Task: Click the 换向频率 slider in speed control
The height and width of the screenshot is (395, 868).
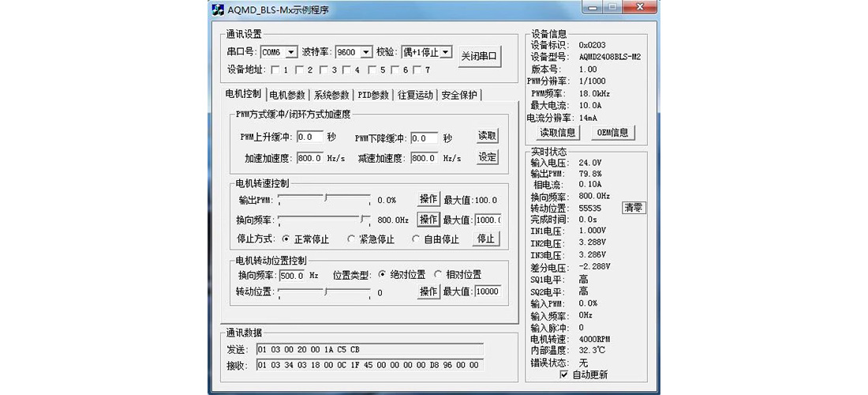Action: pos(324,220)
